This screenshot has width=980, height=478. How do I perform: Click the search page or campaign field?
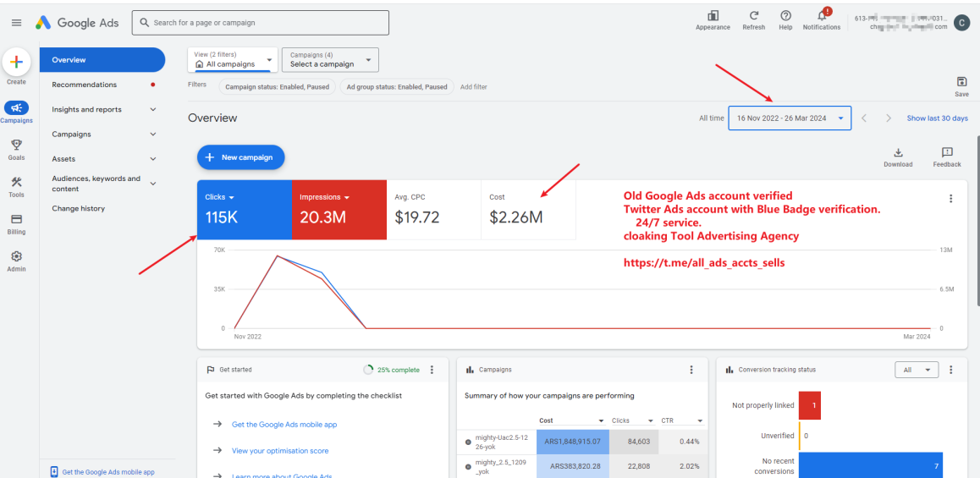tap(260, 23)
